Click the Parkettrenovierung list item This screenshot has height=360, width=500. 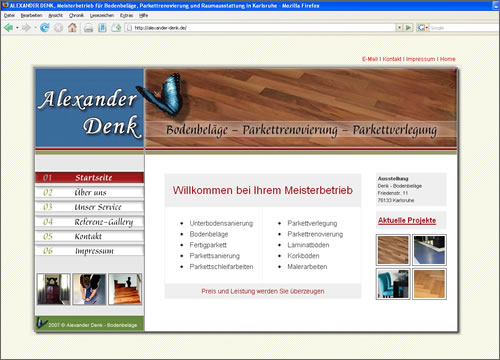pos(315,234)
